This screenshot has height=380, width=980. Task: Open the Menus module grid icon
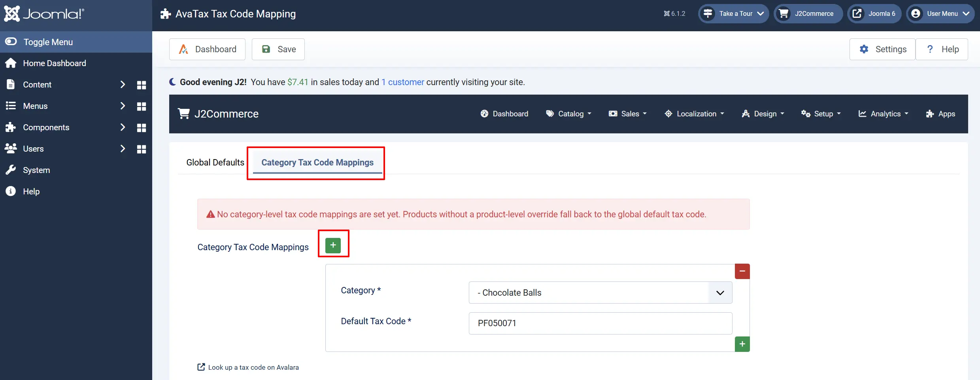pyautogui.click(x=142, y=106)
